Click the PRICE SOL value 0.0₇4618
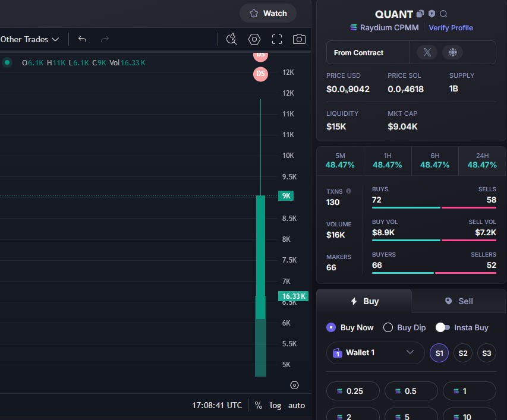This screenshot has width=507, height=420. click(405, 89)
